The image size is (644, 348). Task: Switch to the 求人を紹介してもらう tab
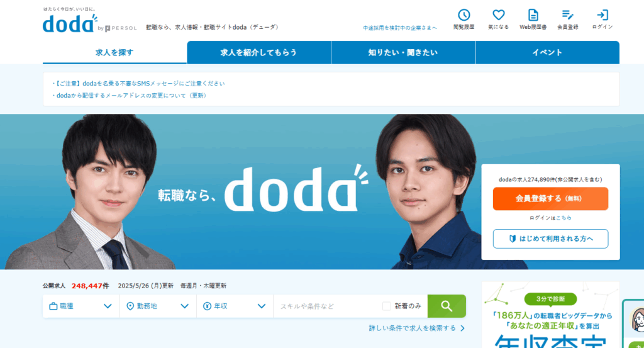[x=258, y=53]
